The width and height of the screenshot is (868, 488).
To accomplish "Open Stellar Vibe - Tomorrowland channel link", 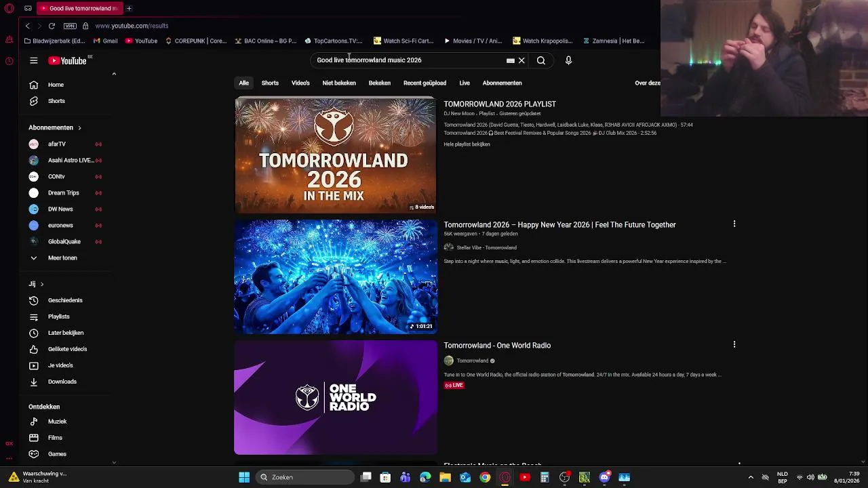I will coord(486,247).
